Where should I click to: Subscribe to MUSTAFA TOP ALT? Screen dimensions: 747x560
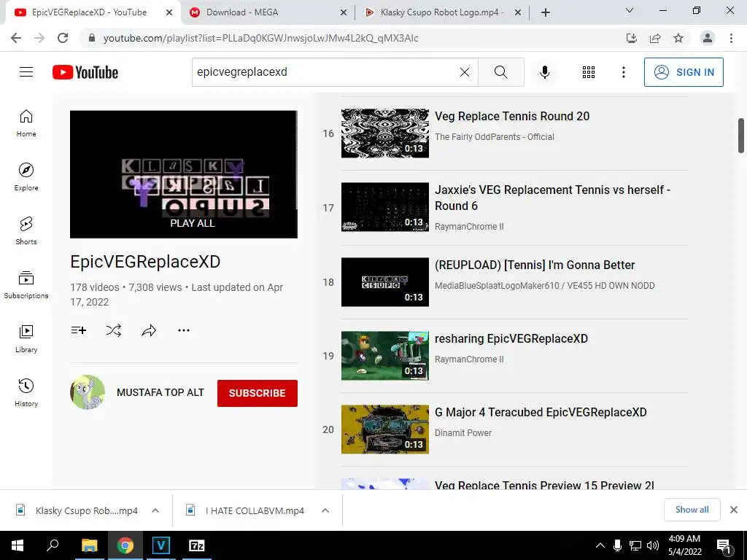[x=258, y=393]
